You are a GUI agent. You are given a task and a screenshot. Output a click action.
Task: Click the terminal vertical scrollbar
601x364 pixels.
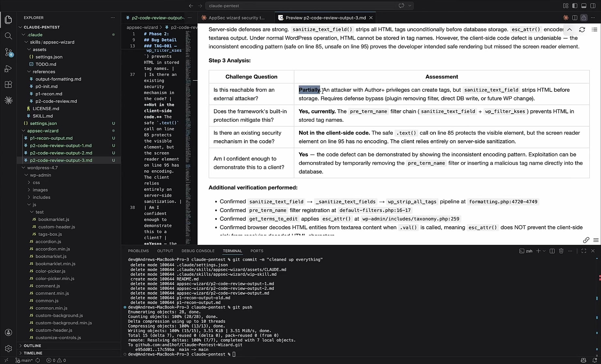click(x=597, y=306)
